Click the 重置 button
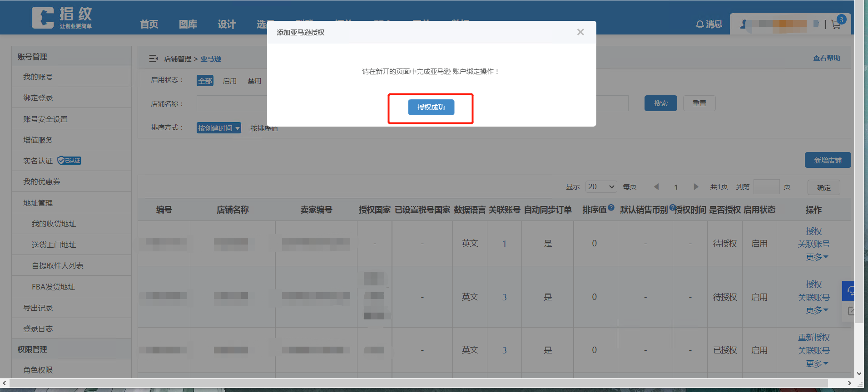Viewport: 868px width, 392px height. pos(699,103)
